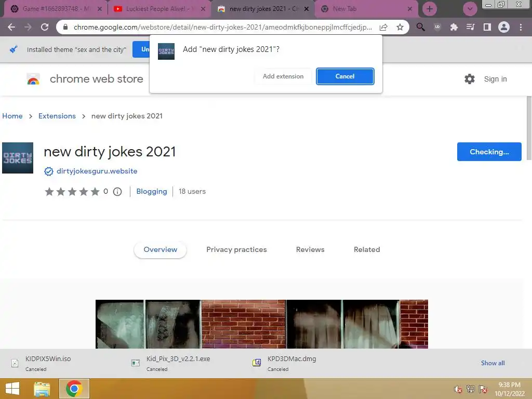Go to Extensions breadcrumb link
Image resolution: width=532 pixels, height=399 pixels.
click(57, 116)
